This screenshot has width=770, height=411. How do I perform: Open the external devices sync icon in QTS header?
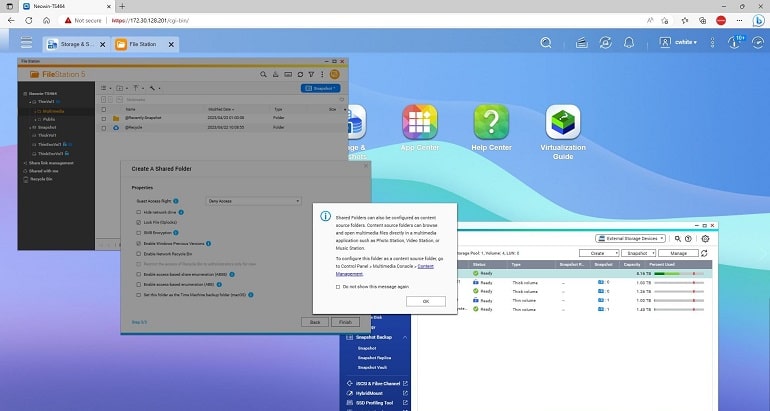pos(605,43)
